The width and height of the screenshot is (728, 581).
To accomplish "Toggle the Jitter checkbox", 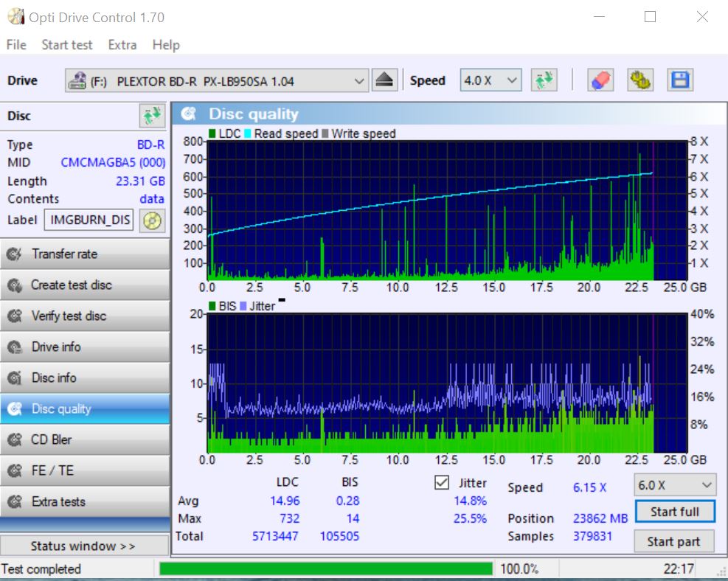I will click(442, 483).
